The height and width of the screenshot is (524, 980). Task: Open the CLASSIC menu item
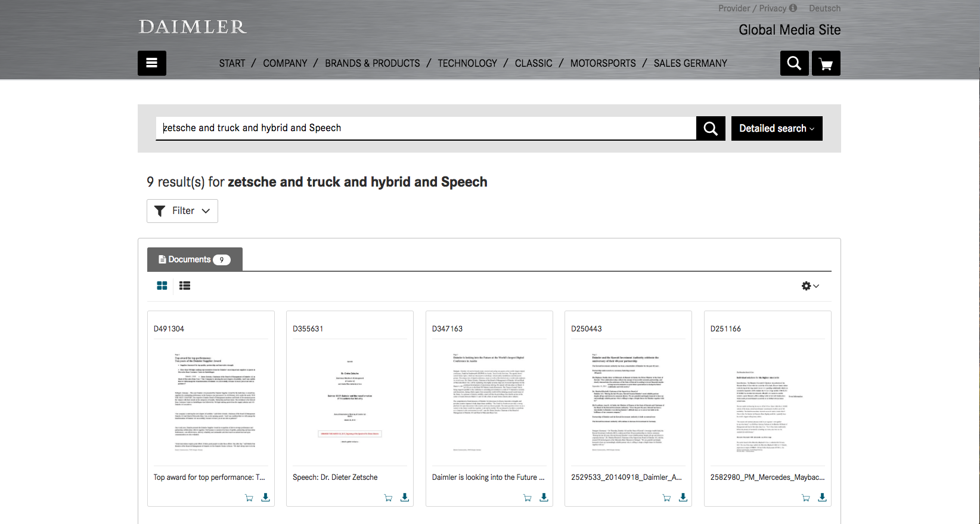(x=534, y=63)
